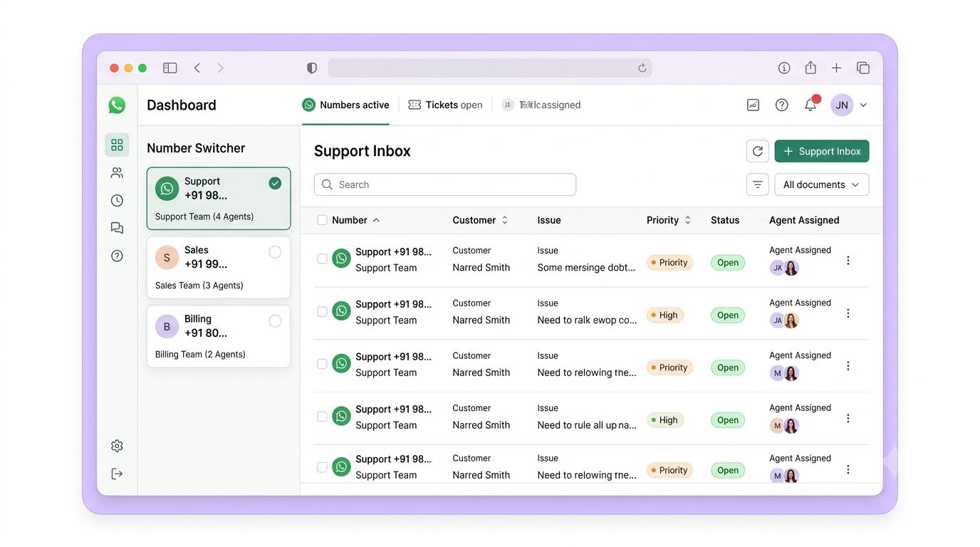Check the 'Need to rule all up' row checkbox

(x=322, y=417)
